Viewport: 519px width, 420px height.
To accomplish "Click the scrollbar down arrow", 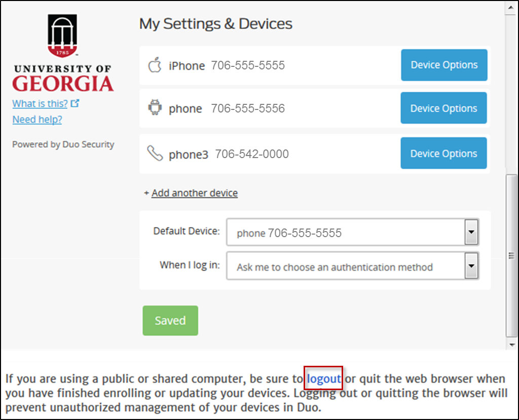I will point(512,345).
